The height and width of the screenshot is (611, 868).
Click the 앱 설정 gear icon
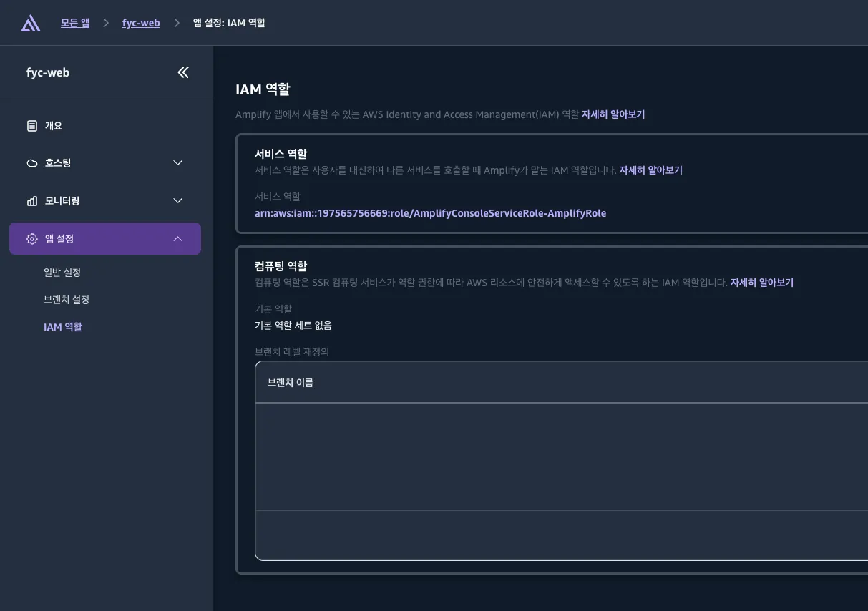click(32, 239)
